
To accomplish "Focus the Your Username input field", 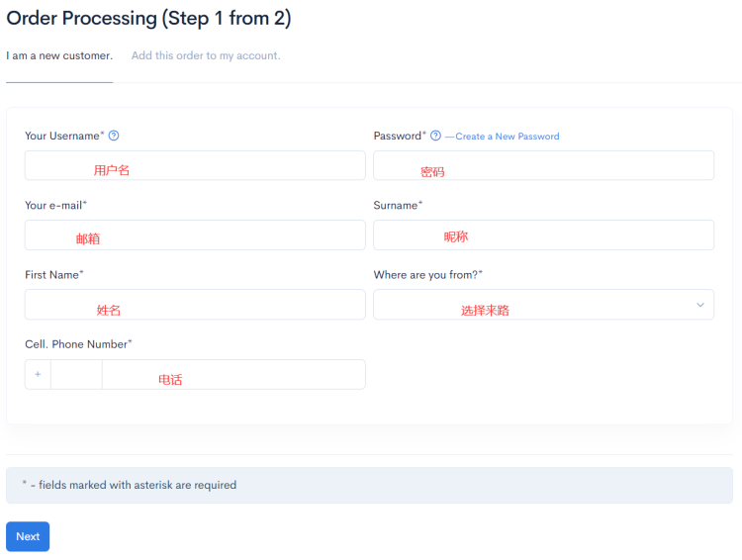I will pos(195,165).
